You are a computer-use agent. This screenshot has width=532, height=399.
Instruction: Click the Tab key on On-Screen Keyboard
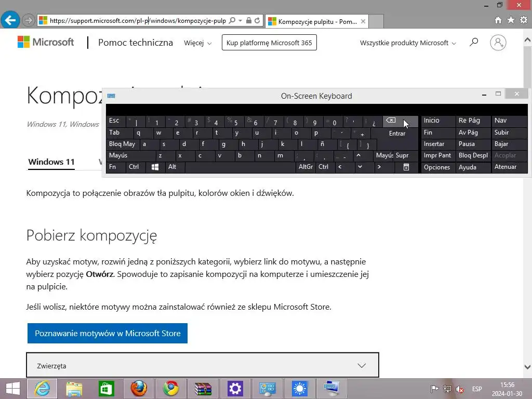(x=120, y=132)
